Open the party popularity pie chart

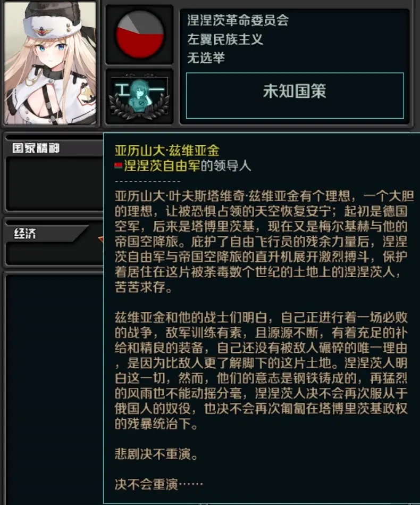click(x=140, y=35)
